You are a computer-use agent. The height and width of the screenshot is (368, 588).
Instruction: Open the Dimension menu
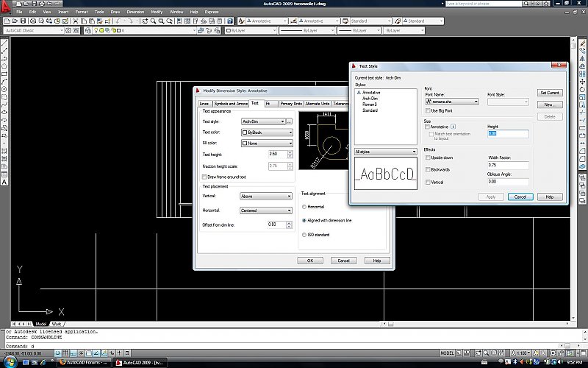click(x=135, y=12)
